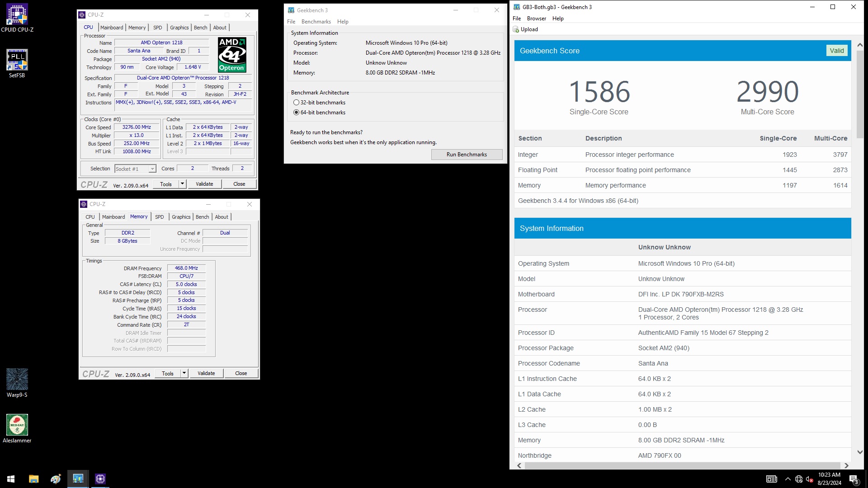
Task: Show hidden tray icons chevron
Action: pyautogui.click(x=788, y=479)
